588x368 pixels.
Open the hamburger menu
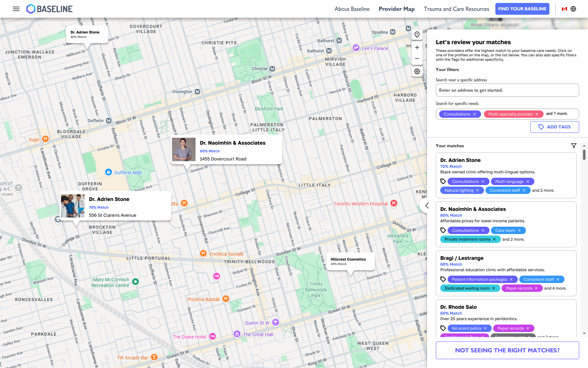coord(16,9)
